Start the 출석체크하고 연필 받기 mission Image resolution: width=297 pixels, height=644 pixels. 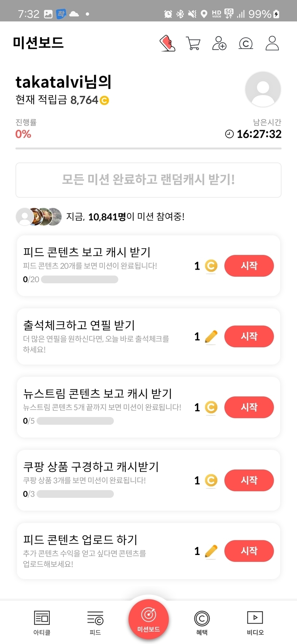click(249, 336)
